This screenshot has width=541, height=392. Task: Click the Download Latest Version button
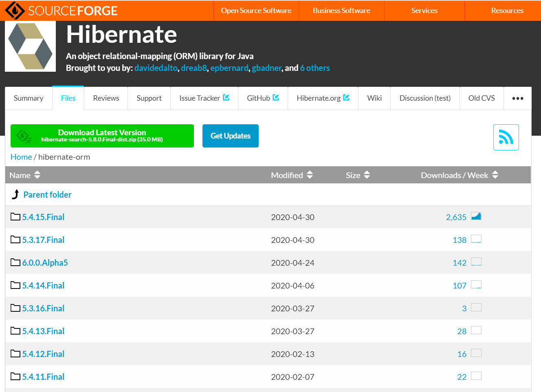click(x=102, y=136)
